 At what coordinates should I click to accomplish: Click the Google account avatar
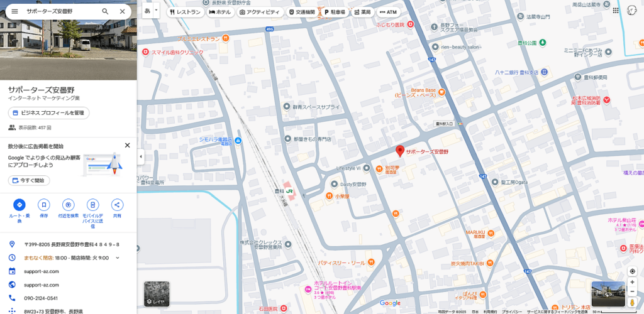(633, 11)
